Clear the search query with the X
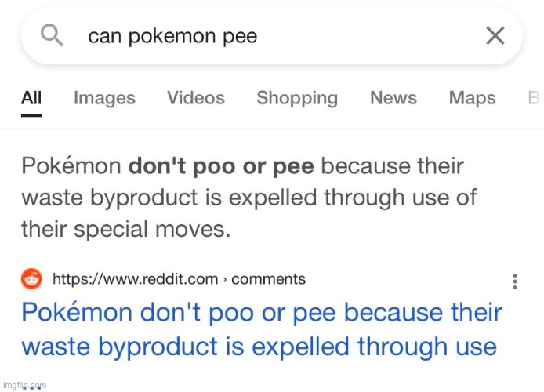 [x=495, y=35]
